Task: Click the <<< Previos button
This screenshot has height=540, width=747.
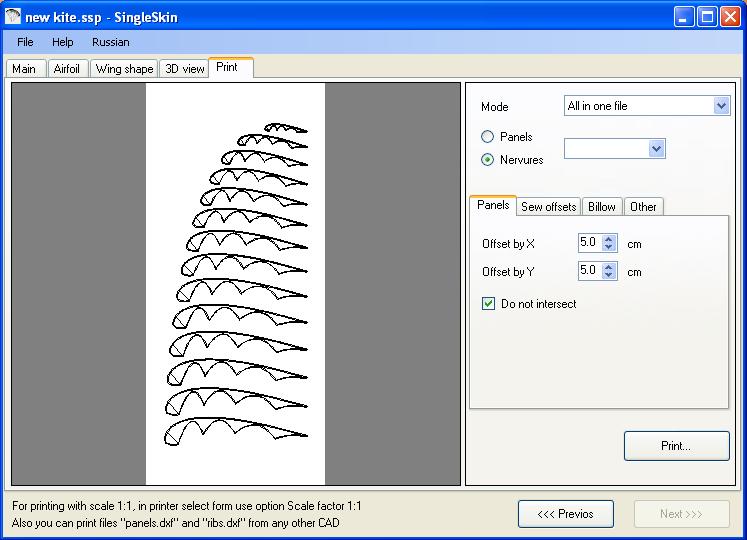Action: pos(565,514)
